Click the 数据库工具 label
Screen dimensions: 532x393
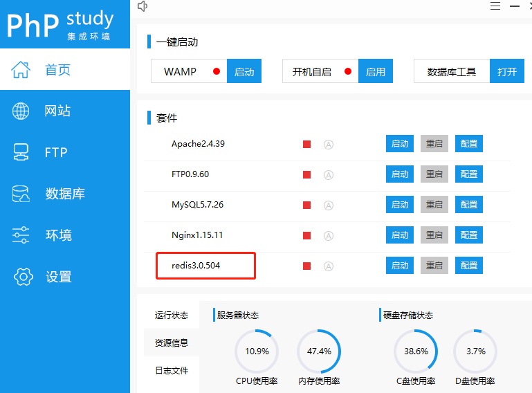click(452, 71)
